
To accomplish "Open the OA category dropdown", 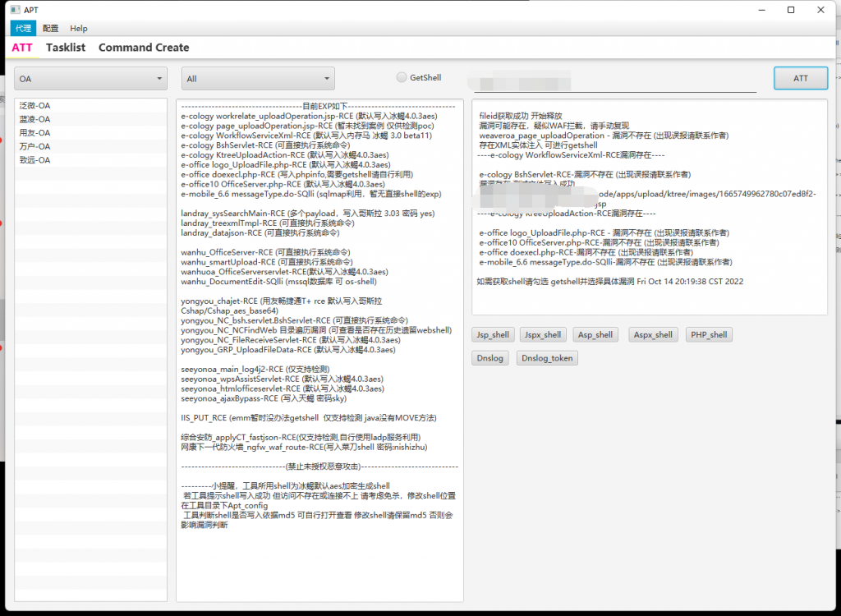I will (90, 78).
